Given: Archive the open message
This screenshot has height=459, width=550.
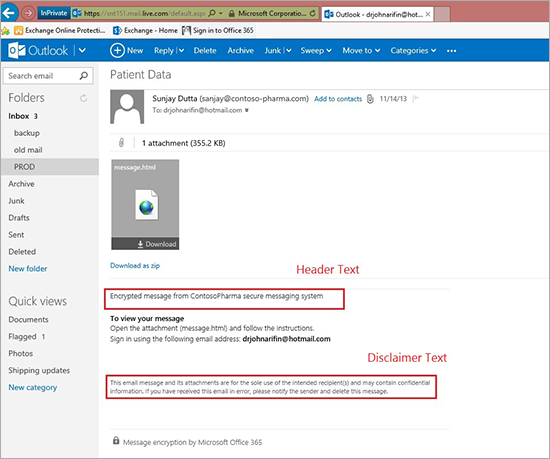Looking at the screenshot, I should [241, 50].
